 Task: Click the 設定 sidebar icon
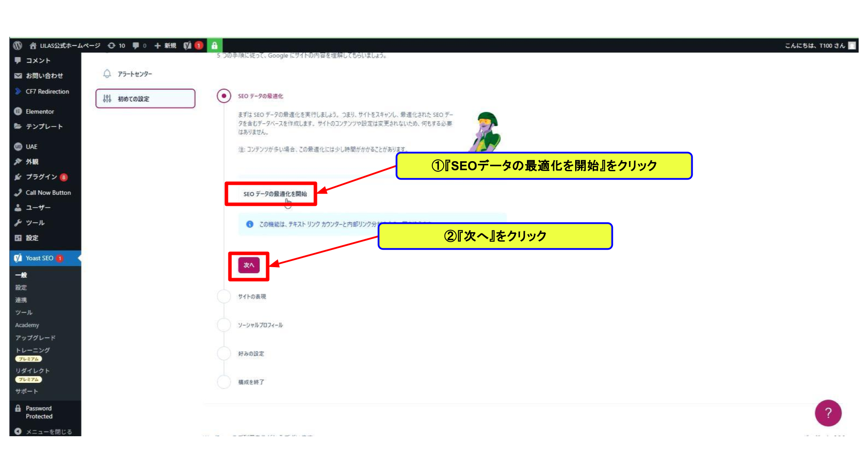pos(18,238)
